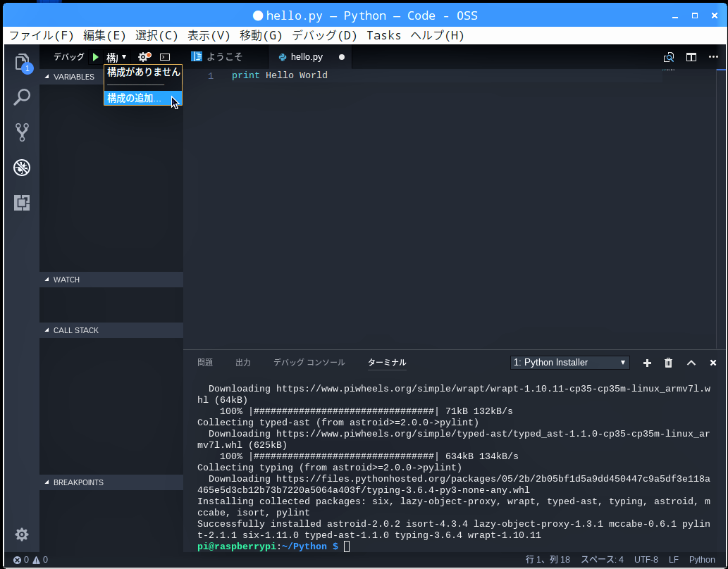The width and height of the screenshot is (728, 569).
Task: Open the Extensions view
Action: 22,203
